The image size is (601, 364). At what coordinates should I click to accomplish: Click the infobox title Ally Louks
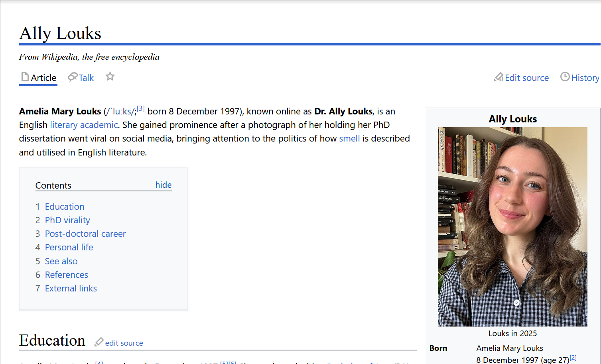[x=512, y=119]
